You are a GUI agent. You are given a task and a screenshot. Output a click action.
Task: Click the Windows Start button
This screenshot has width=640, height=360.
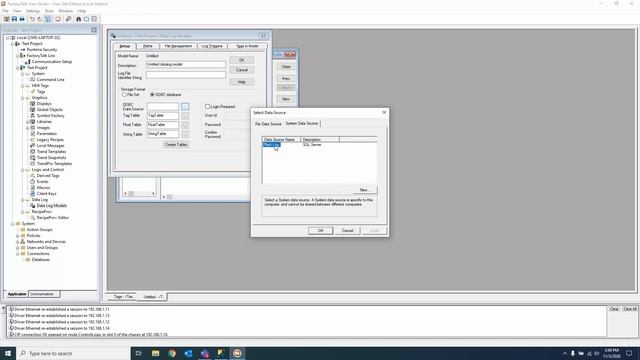point(8,353)
